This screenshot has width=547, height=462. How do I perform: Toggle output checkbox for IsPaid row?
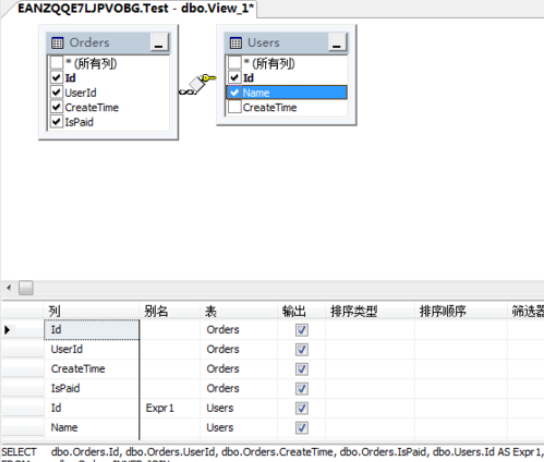click(302, 389)
